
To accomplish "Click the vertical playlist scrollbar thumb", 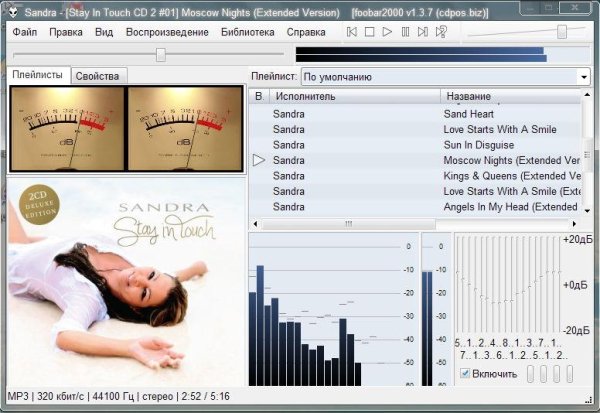I will [x=587, y=155].
